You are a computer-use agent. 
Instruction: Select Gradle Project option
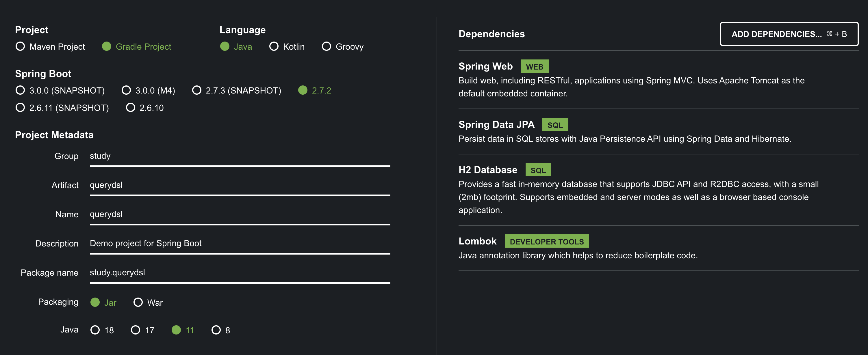107,46
